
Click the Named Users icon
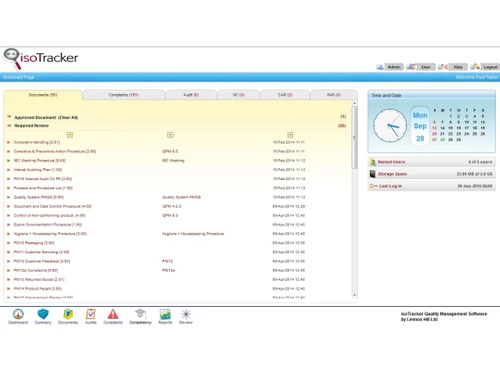[373, 162]
